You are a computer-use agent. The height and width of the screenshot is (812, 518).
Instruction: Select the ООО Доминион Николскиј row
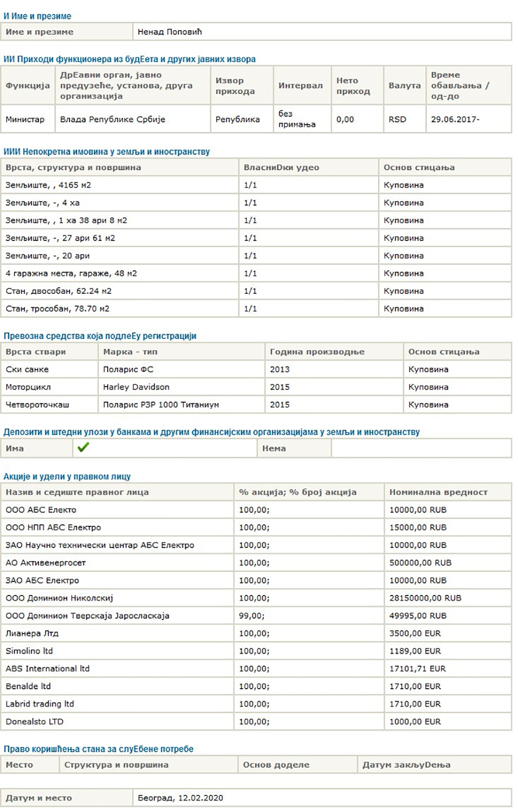point(256,598)
